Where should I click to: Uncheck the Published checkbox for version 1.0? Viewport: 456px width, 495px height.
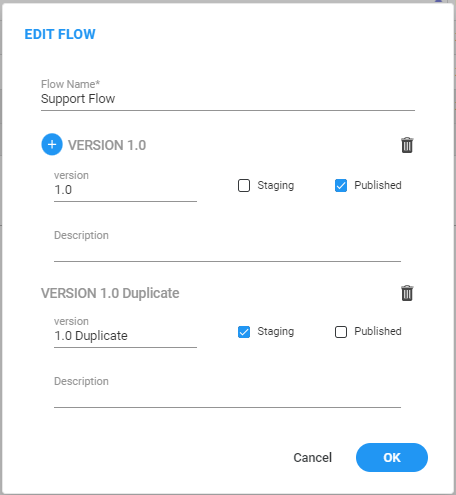pyautogui.click(x=341, y=186)
